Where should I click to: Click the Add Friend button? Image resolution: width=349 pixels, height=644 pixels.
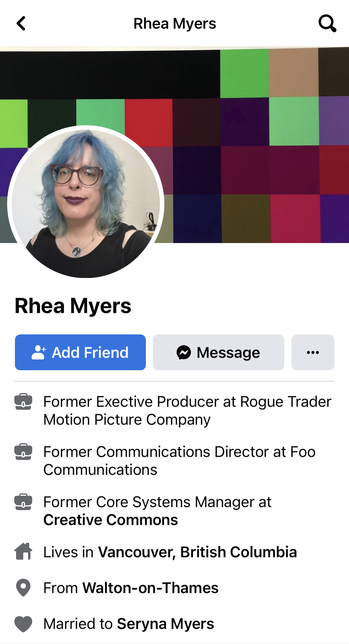point(80,352)
